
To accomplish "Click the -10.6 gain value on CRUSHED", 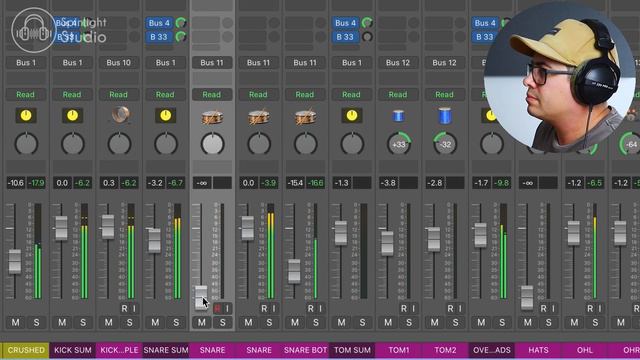I will [x=16, y=183].
